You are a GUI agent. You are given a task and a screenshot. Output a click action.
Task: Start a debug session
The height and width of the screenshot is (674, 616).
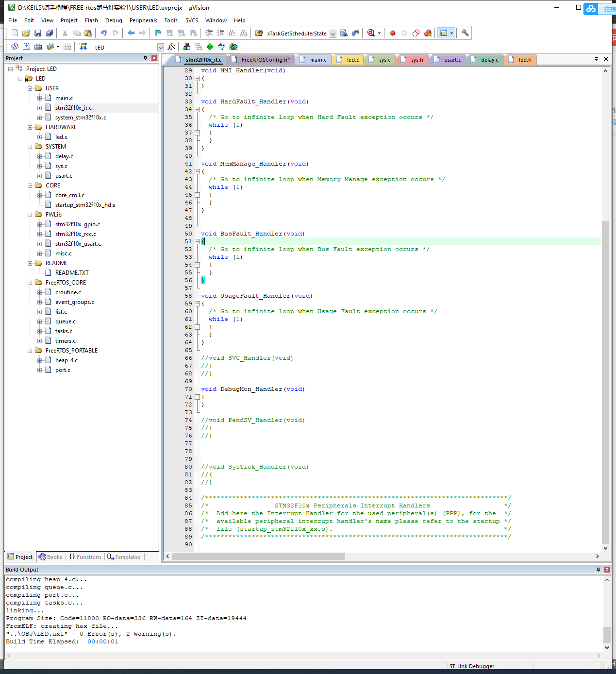pos(370,33)
